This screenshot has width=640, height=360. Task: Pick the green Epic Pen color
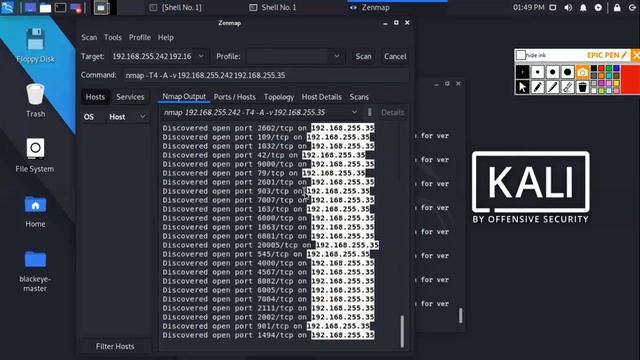pyautogui.click(x=609, y=68)
